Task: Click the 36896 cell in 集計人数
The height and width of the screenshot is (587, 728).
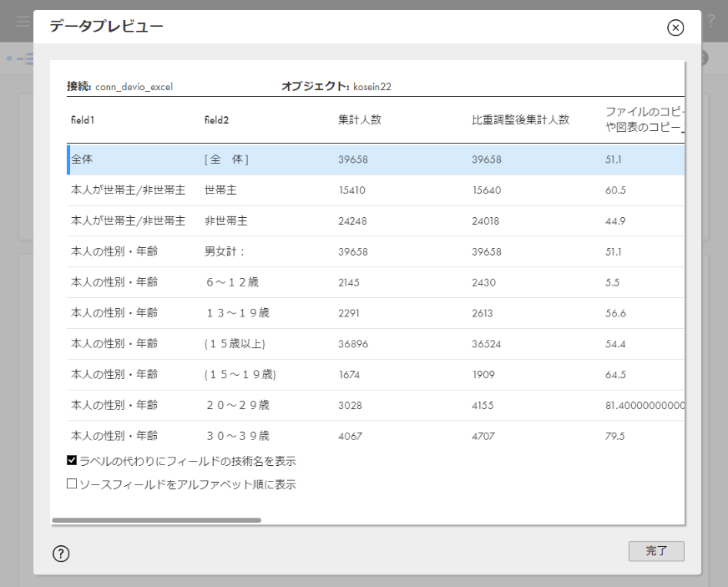Action: click(352, 344)
